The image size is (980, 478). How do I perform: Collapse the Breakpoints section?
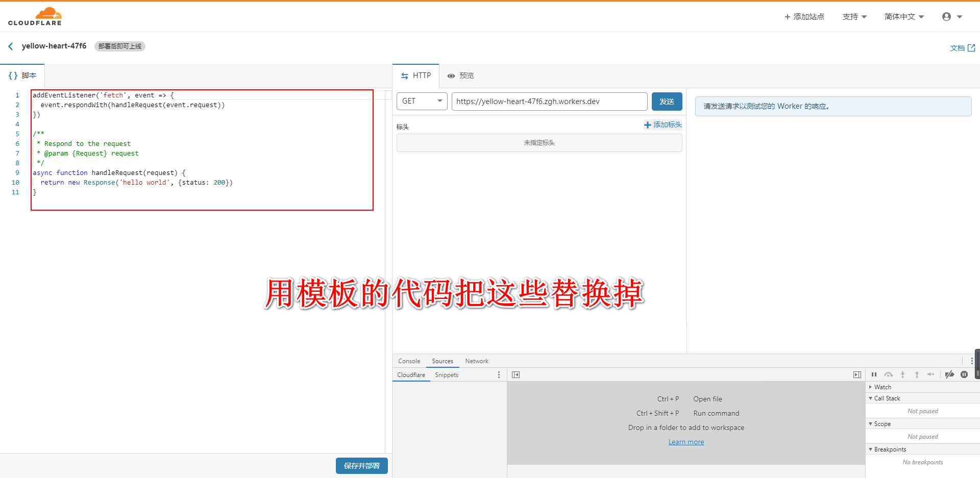click(x=870, y=449)
